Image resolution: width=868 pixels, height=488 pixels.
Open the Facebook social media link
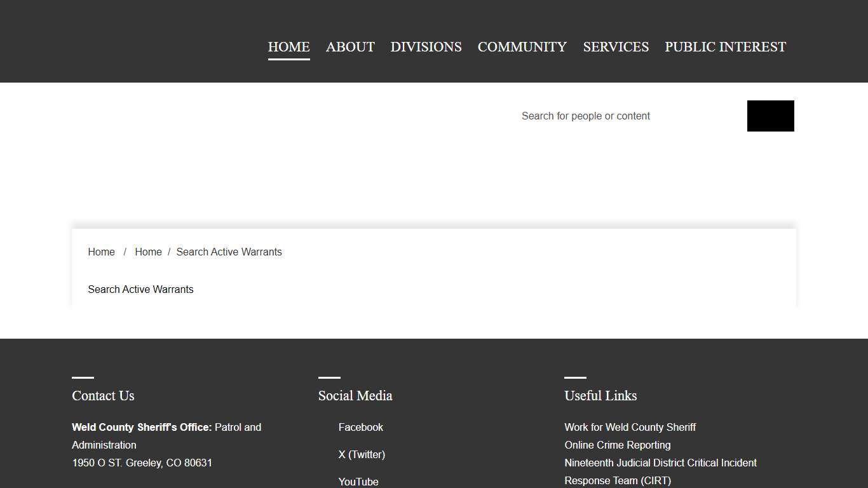360,427
